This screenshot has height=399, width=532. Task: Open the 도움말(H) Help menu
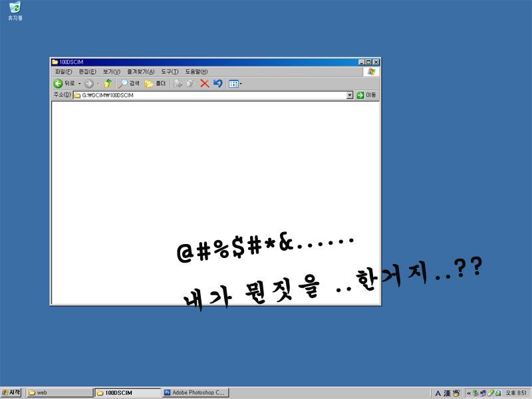pos(196,72)
